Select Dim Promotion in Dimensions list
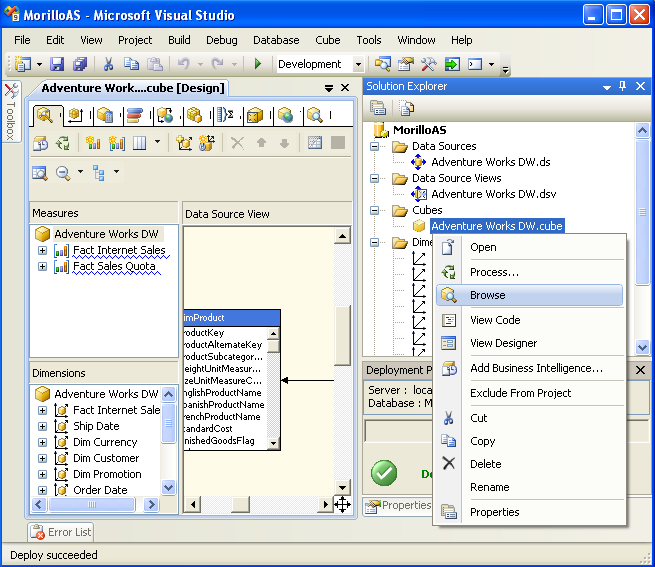The image size is (655, 567). (107, 474)
